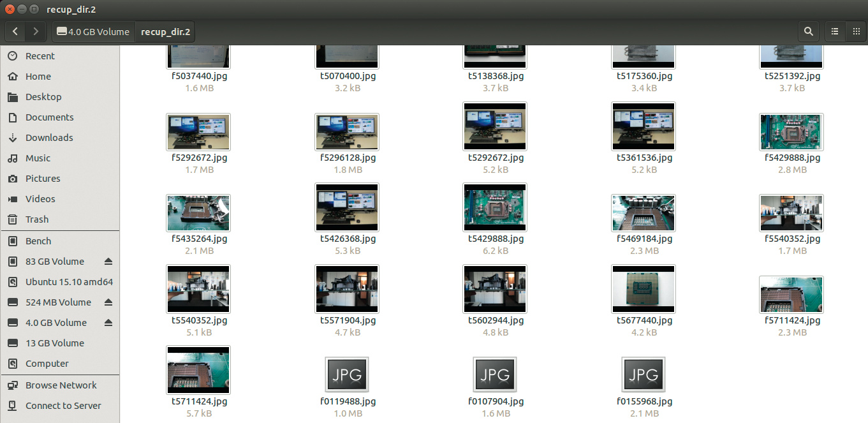Image resolution: width=868 pixels, height=423 pixels.
Task: Go forward with the right arrow
Action: click(36, 31)
